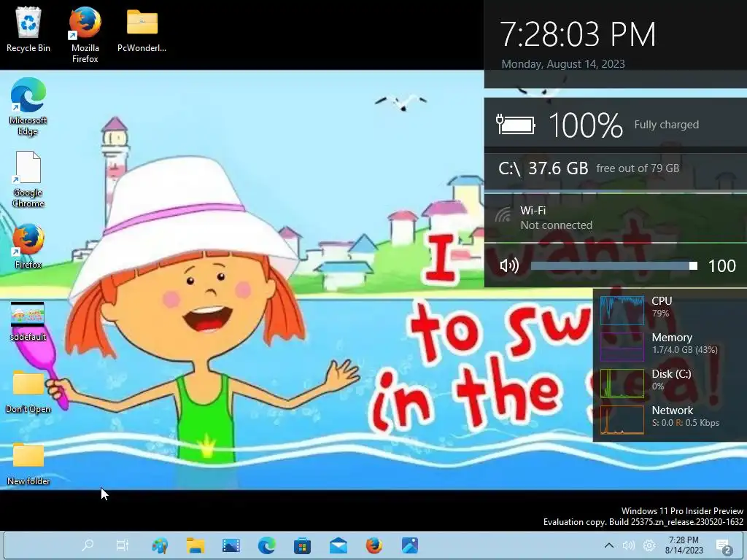Image resolution: width=747 pixels, height=560 pixels.
Task: Launch Microsoft Edge from the taskbar
Action: click(267, 545)
